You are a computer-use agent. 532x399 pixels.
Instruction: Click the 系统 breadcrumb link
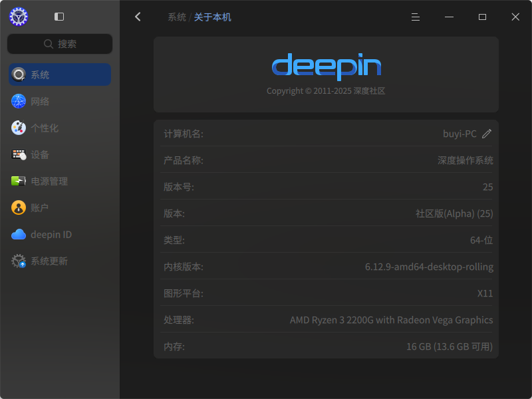point(177,17)
